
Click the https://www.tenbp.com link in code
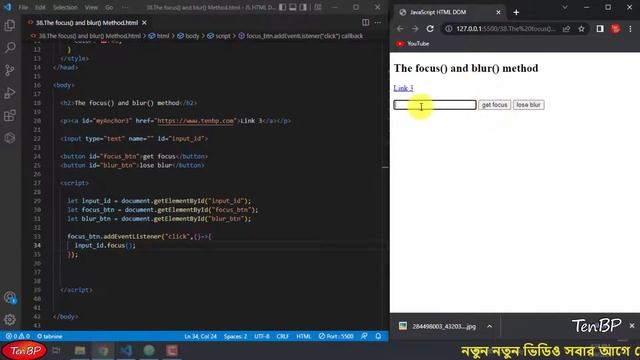(196, 121)
